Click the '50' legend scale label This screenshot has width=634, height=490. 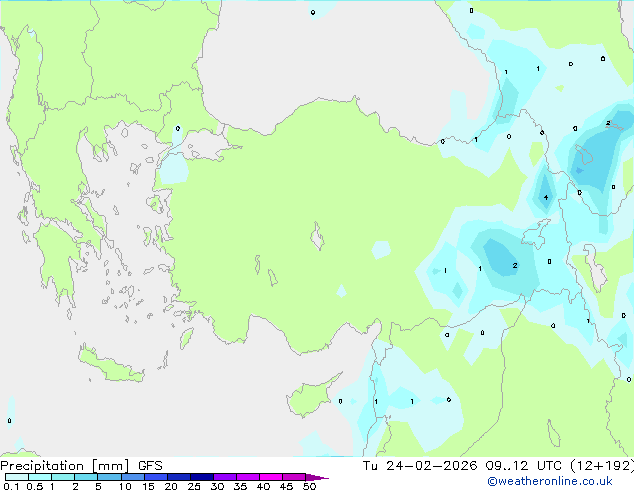(x=309, y=486)
